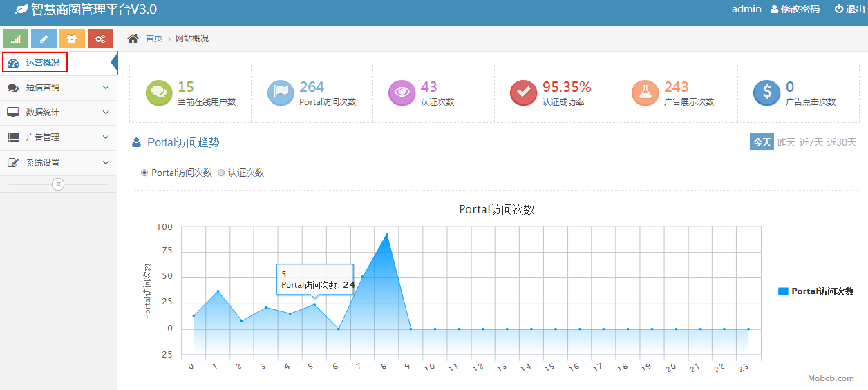Switch chart range to 近7天
Screen dimensions: 868x390
point(811,142)
